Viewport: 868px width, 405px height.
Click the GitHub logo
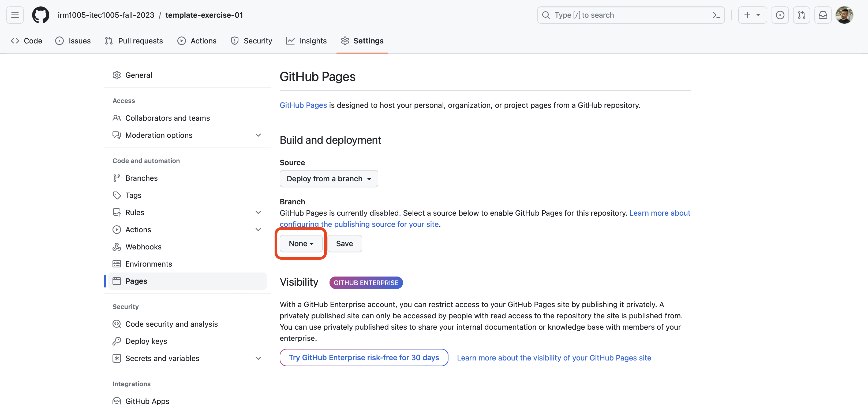click(40, 15)
